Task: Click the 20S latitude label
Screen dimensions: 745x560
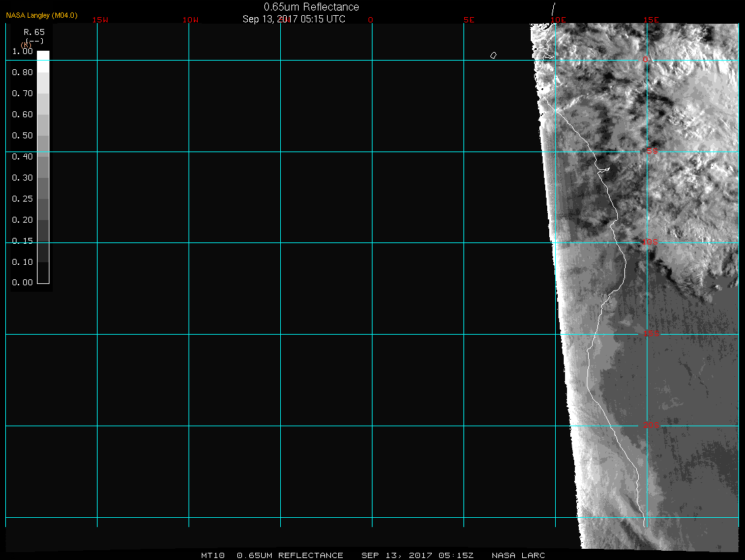Action: pos(650,426)
